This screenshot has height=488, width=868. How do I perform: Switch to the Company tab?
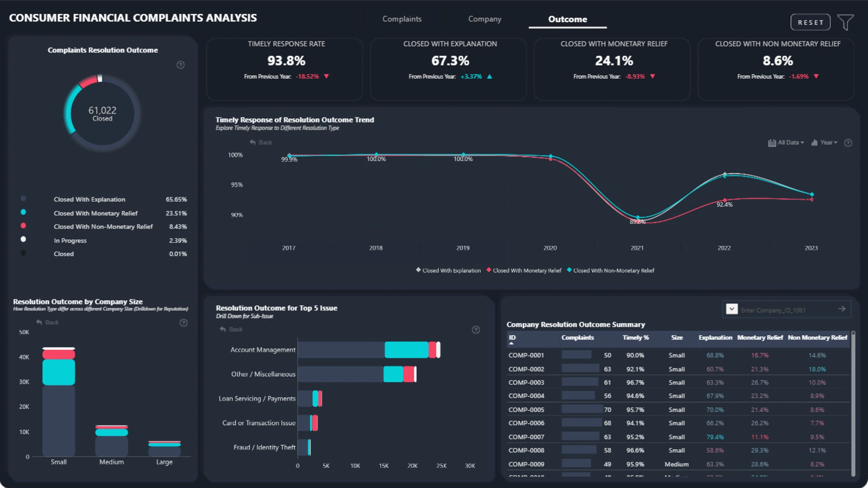(x=485, y=19)
